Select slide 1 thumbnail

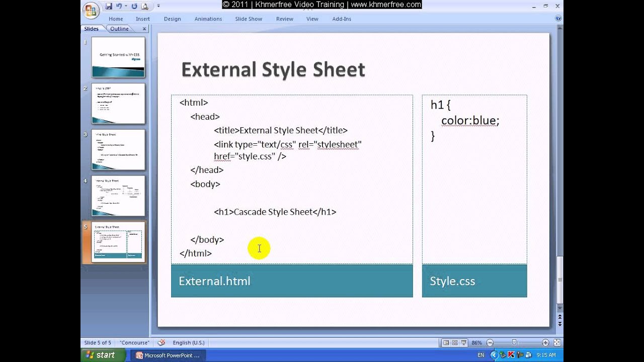pyautogui.click(x=118, y=57)
